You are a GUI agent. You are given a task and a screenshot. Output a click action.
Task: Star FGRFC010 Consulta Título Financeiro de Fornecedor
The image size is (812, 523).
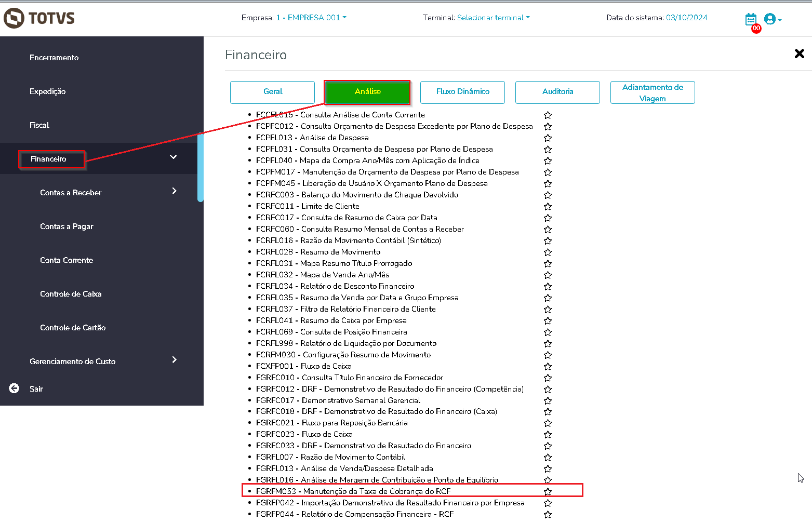point(548,378)
